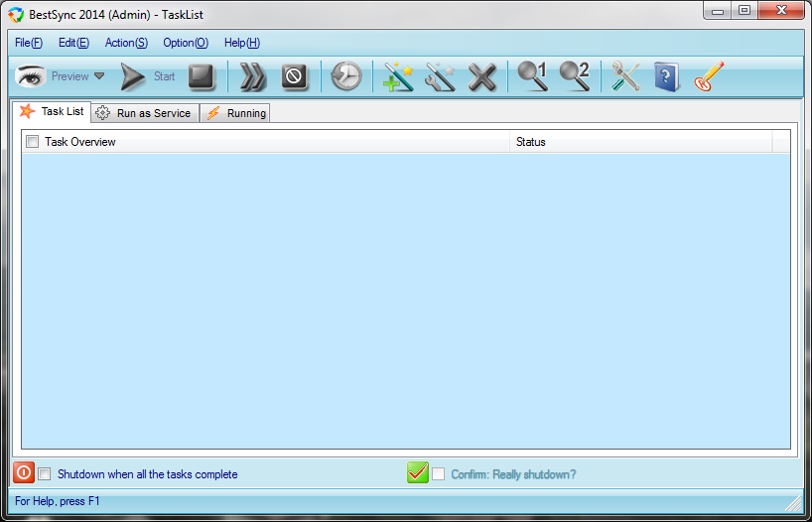Click the magnifier 2 icon
Viewport: 812px width, 522px height.
575,76
